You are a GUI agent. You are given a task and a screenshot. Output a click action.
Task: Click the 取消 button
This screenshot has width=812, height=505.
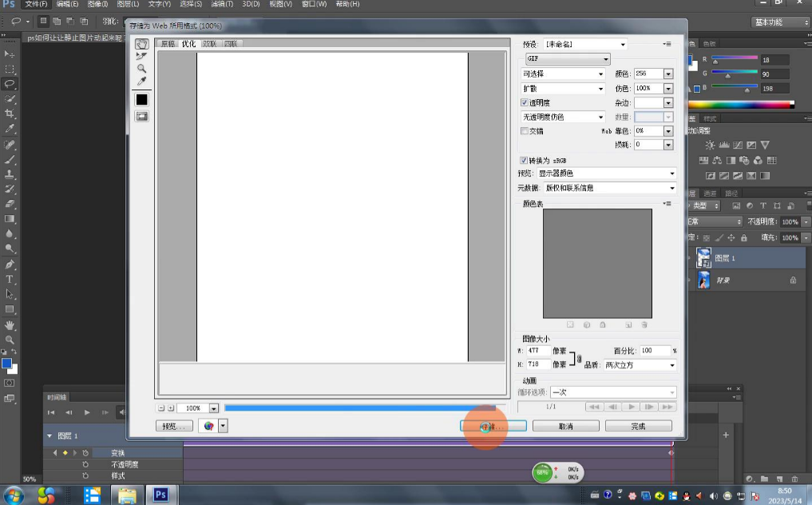[x=566, y=426]
